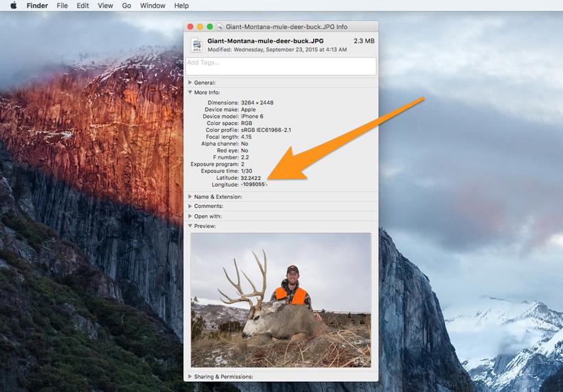
Task: Open the Finder menu
Action: point(37,5)
